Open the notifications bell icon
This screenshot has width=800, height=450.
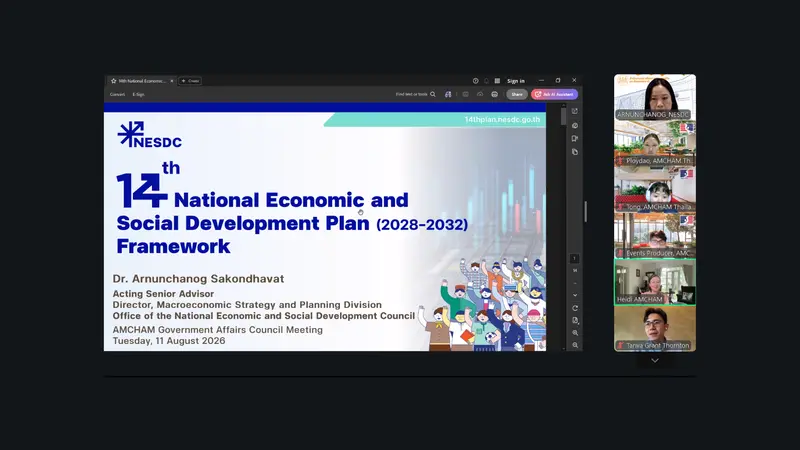[x=486, y=81]
